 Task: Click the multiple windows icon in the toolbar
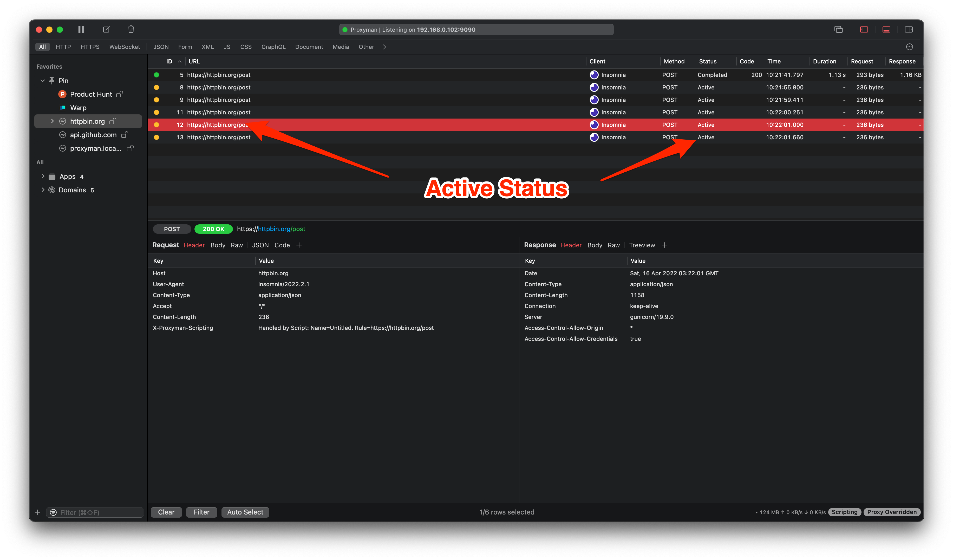click(x=838, y=29)
